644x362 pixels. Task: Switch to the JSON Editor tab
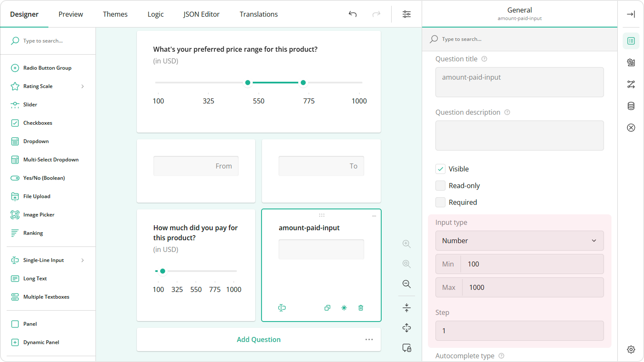click(x=201, y=14)
